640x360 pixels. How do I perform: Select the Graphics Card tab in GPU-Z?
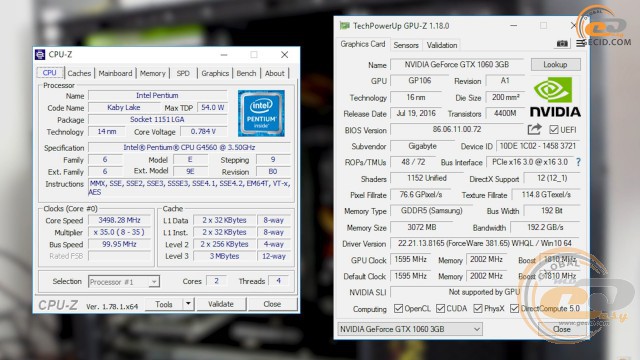[x=362, y=44]
